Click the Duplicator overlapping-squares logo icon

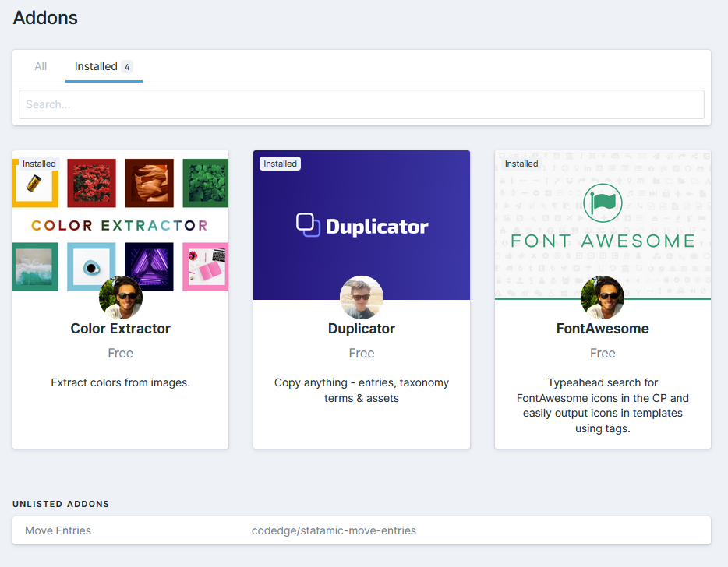[x=309, y=225]
